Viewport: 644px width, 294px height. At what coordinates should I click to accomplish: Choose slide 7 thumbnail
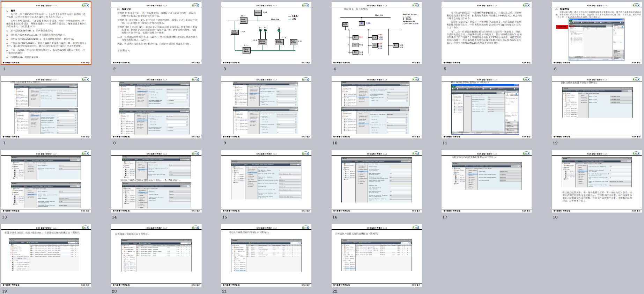(x=46, y=107)
